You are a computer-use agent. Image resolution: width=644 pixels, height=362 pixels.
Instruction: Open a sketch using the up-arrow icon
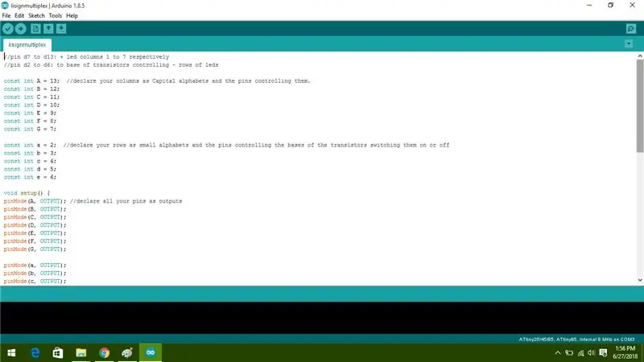48,29
